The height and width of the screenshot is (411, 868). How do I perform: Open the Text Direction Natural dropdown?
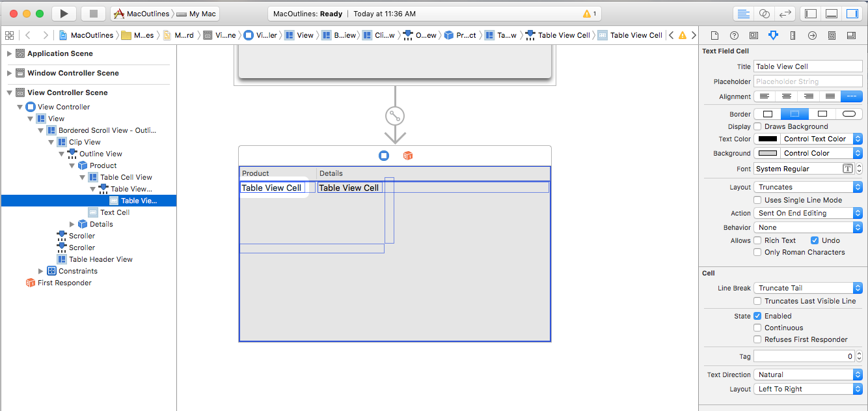pos(808,375)
